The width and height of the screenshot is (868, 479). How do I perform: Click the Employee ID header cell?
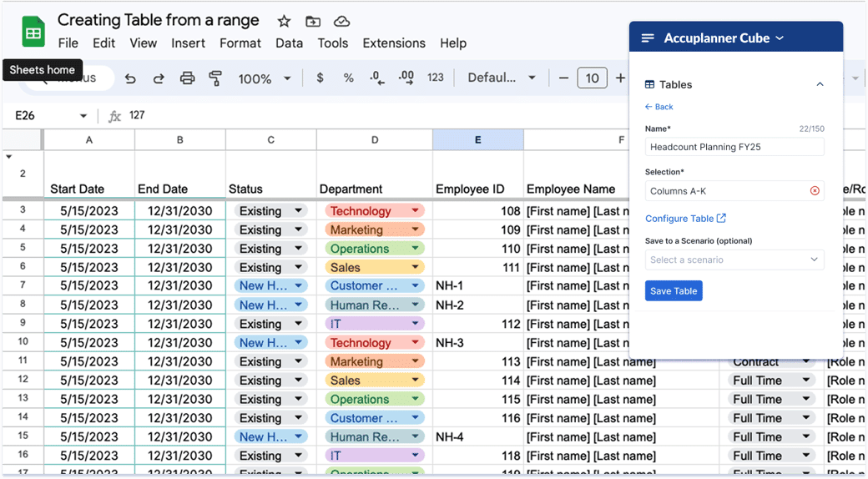click(x=477, y=174)
